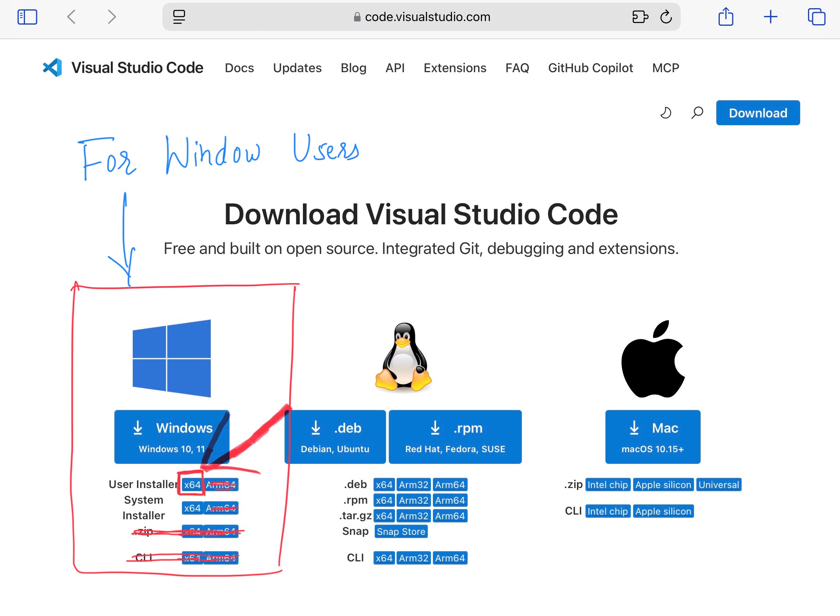Select Linux CLI x64 link
Image resolution: width=840 pixels, height=616 pixels.
click(x=384, y=558)
